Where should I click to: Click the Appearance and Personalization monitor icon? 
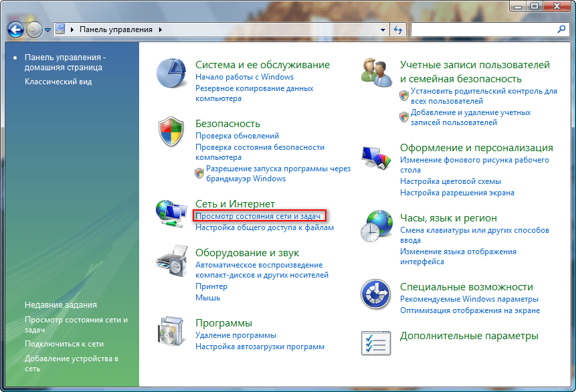coord(376,157)
